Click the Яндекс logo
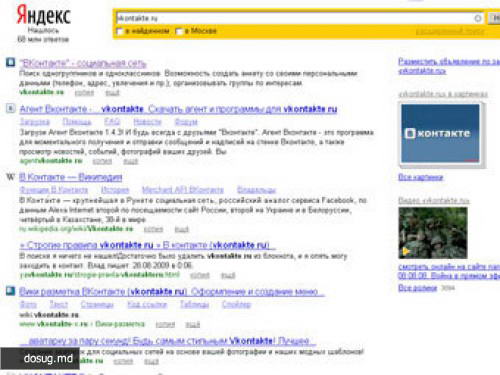This screenshot has width=500, height=375. click(44, 15)
